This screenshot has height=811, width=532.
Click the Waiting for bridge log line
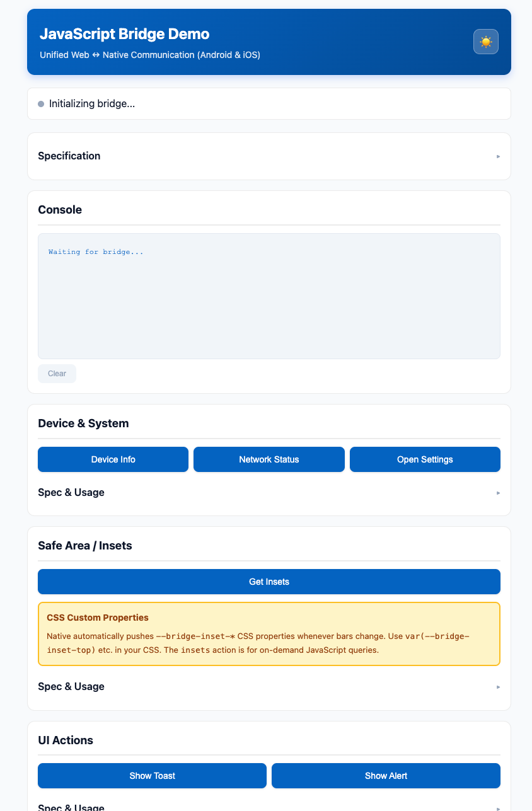[96, 252]
